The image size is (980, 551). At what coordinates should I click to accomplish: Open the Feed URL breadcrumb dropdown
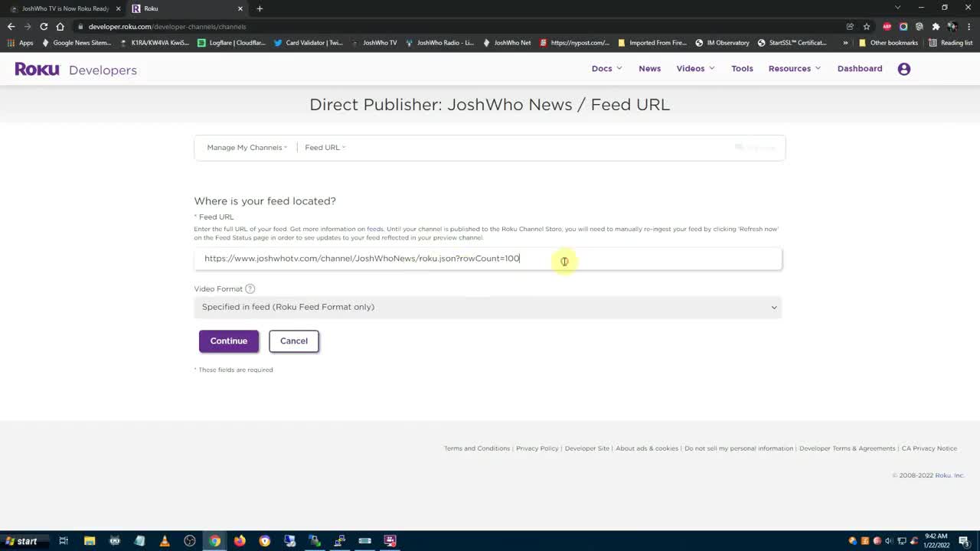point(325,148)
